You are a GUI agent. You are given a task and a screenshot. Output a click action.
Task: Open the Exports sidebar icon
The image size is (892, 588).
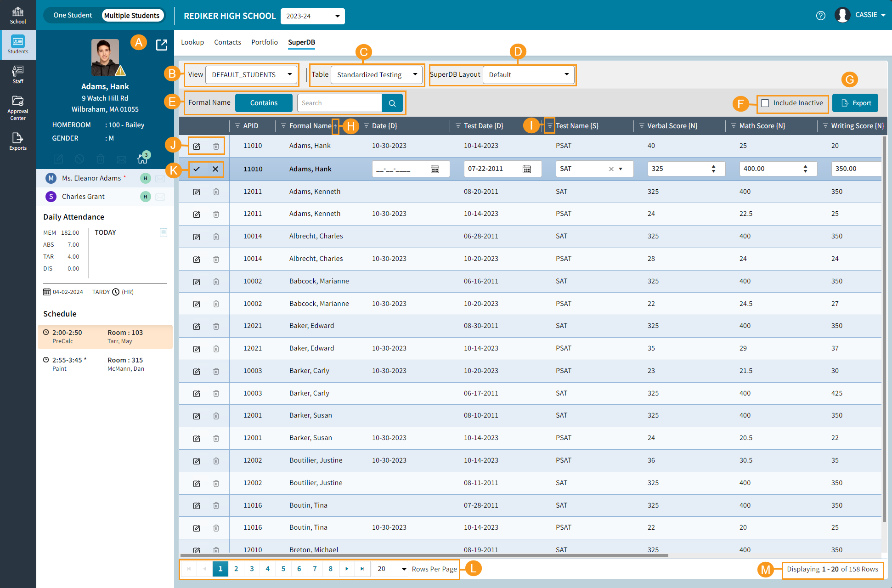point(18,141)
